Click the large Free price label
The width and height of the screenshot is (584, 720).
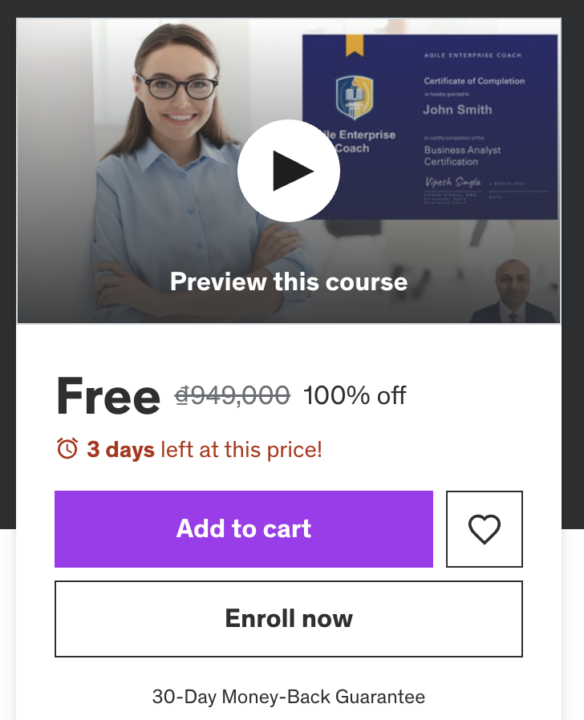(108, 396)
